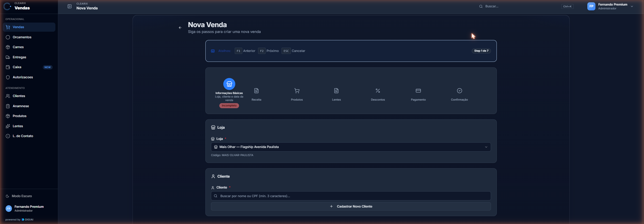Select the Confirmação check step icon

(459, 91)
